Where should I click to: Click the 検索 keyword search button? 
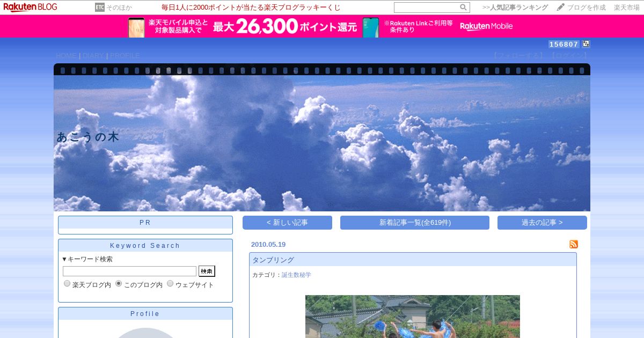[207, 271]
